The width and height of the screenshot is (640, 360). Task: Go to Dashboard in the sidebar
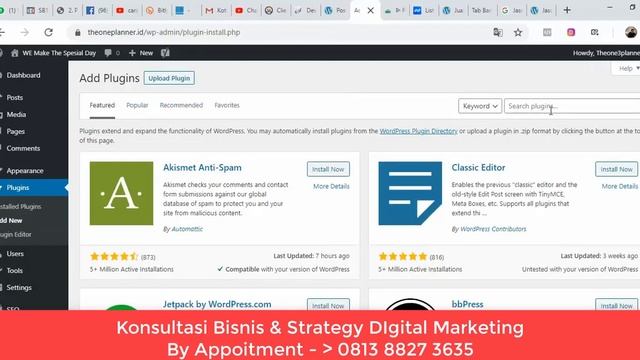click(x=23, y=75)
